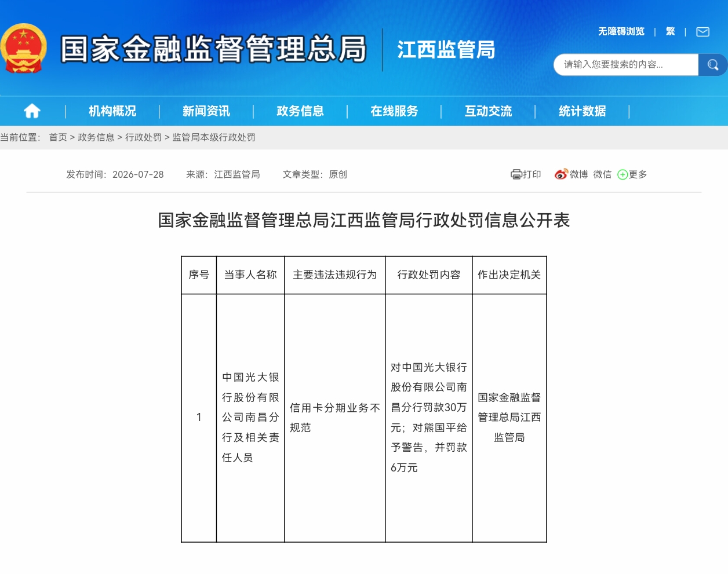
Task: Click the article title heading
Action: pyautogui.click(x=364, y=220)
